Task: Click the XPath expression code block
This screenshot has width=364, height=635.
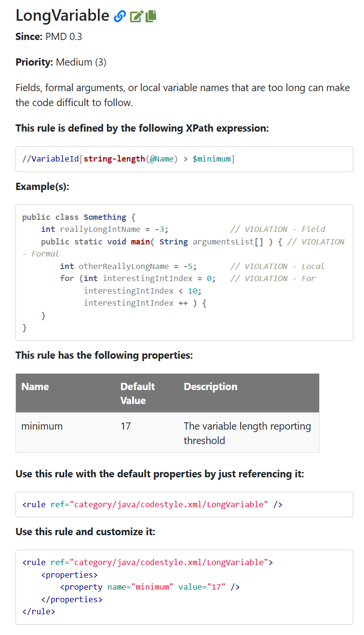Action: point(128,159)
